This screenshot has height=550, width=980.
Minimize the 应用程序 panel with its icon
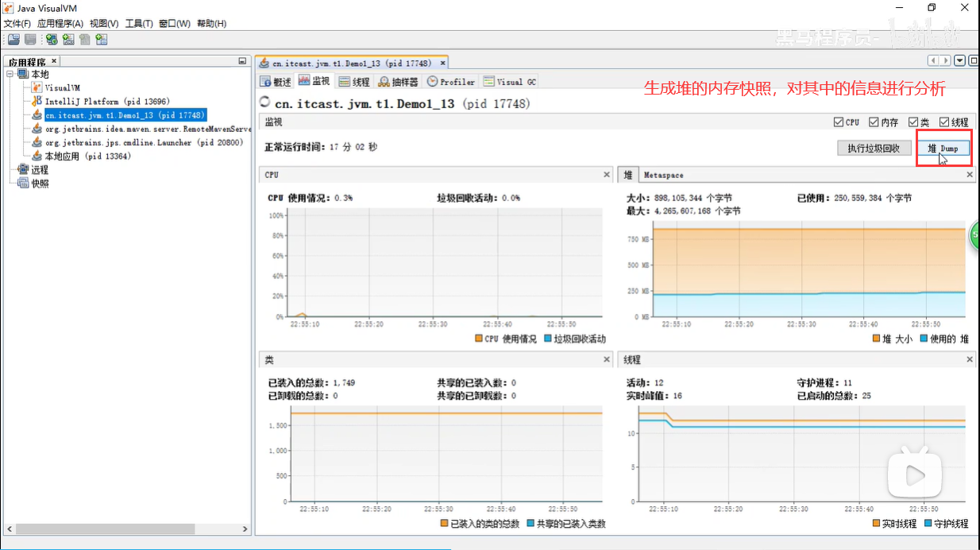pyautogui.click(x=242, y=61)
